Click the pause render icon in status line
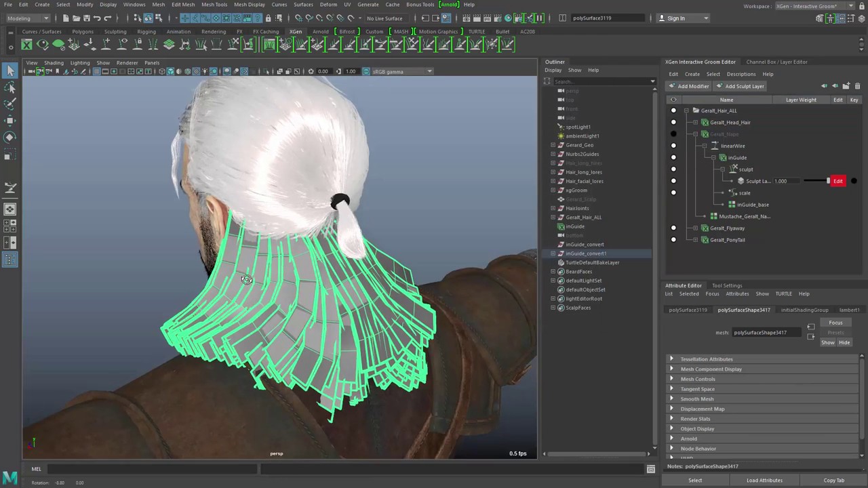Image resolution: width=868 pixels, height=488 pixels. click(540, 18)
